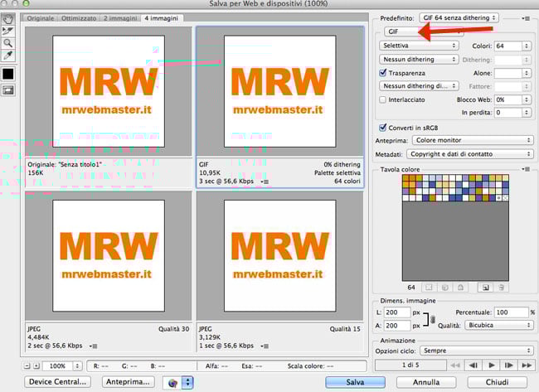Click the black eyedropper color swatch
This screenshot has width=539, height=392.
[8, 74]
